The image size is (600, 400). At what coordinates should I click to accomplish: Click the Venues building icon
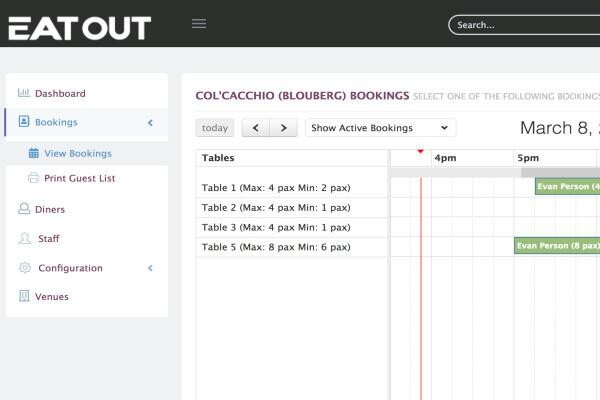(24, 296)
